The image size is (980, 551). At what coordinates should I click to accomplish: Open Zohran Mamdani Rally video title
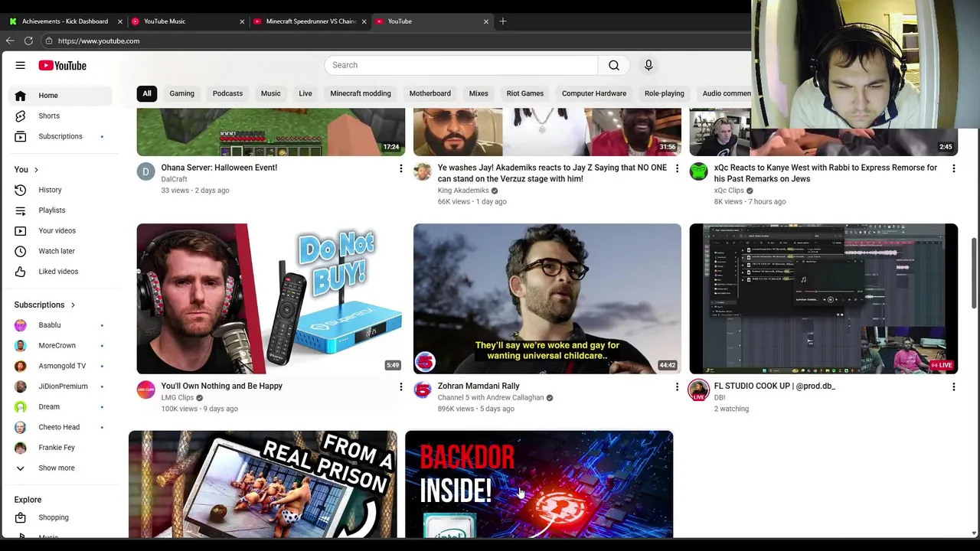[x=479, y=386]
